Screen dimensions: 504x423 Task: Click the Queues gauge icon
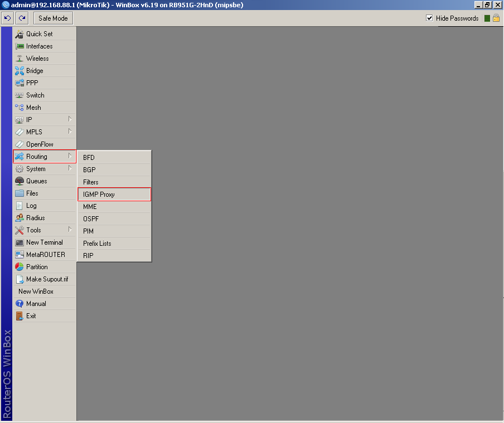[x=20, y=181]
